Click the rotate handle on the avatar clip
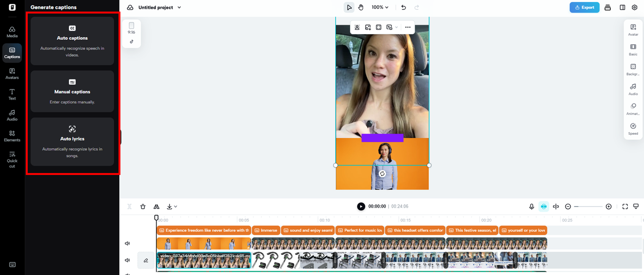Viewport: 644px width, 275px height. pyautogui.click(x=382, y=173)
